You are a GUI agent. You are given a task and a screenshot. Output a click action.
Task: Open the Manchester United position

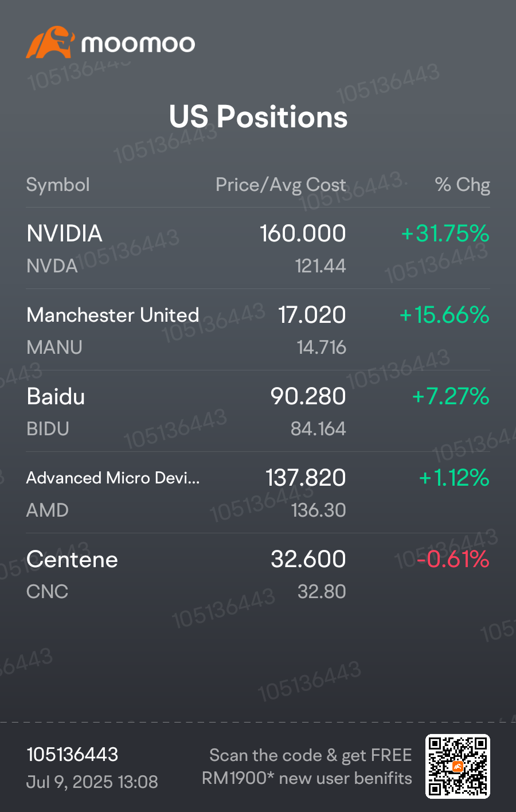(x=258, y=330)
